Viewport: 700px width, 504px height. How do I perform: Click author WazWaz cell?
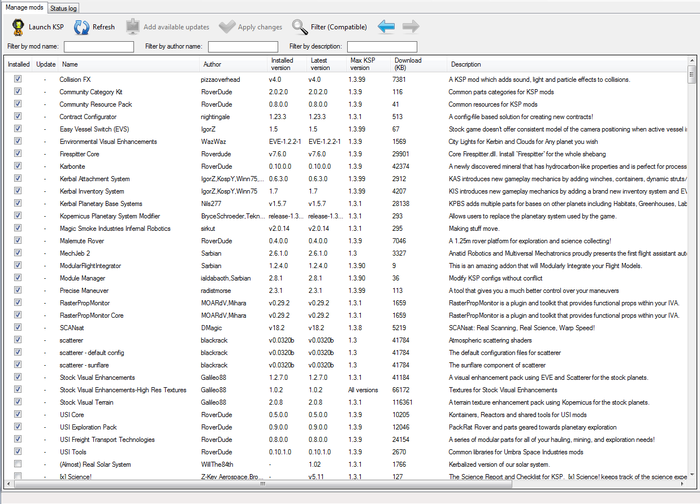point(213,142)
